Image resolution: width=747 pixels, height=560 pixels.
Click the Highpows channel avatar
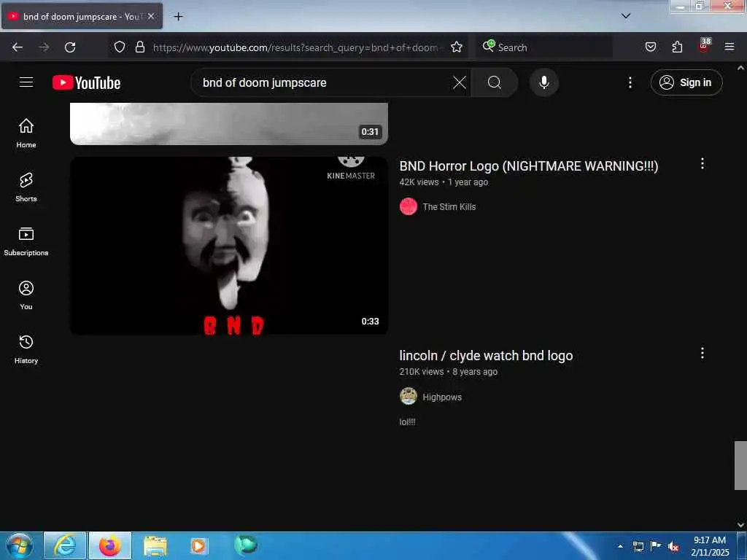(x=409, y=396)
